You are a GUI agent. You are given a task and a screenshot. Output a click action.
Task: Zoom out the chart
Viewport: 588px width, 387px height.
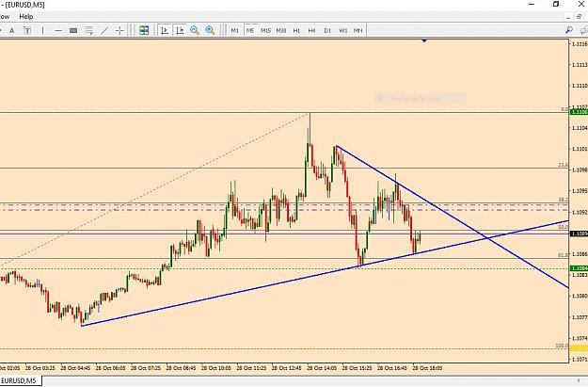pos(195,30)
